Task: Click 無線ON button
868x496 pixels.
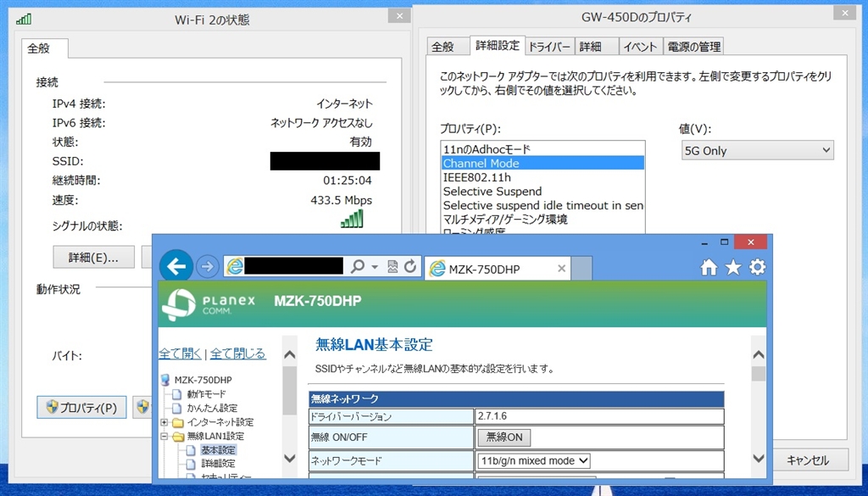Action: (x=504, y=437)
